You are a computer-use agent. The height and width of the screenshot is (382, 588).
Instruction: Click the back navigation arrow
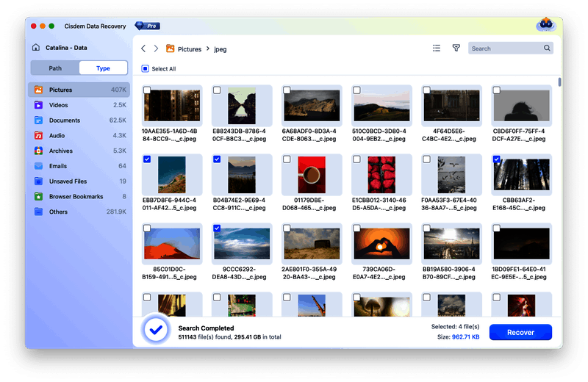pyautogui.click(x=143, y=48)
